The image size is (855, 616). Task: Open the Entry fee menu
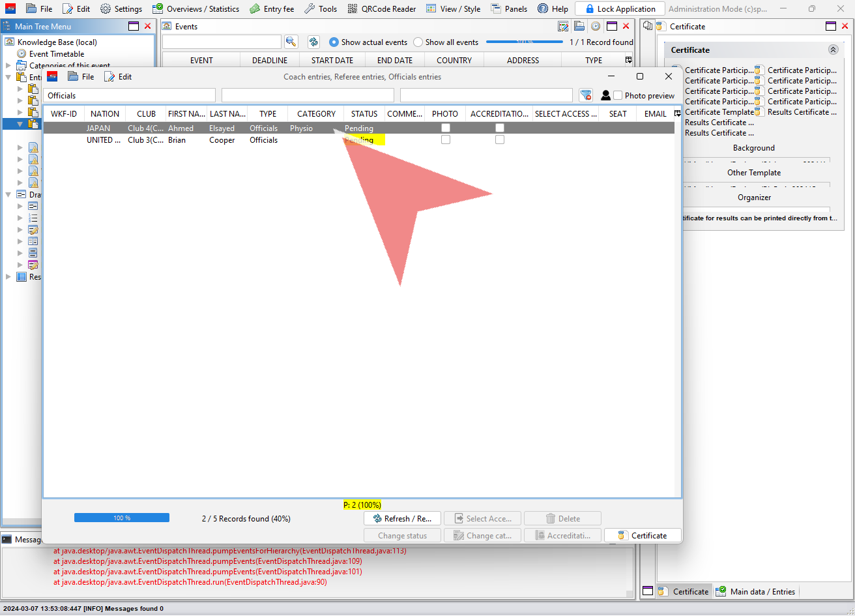coord(272,9)
